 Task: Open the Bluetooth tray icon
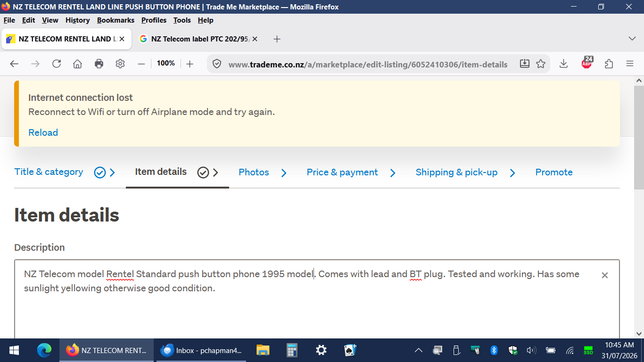click(x=494, y=350)
